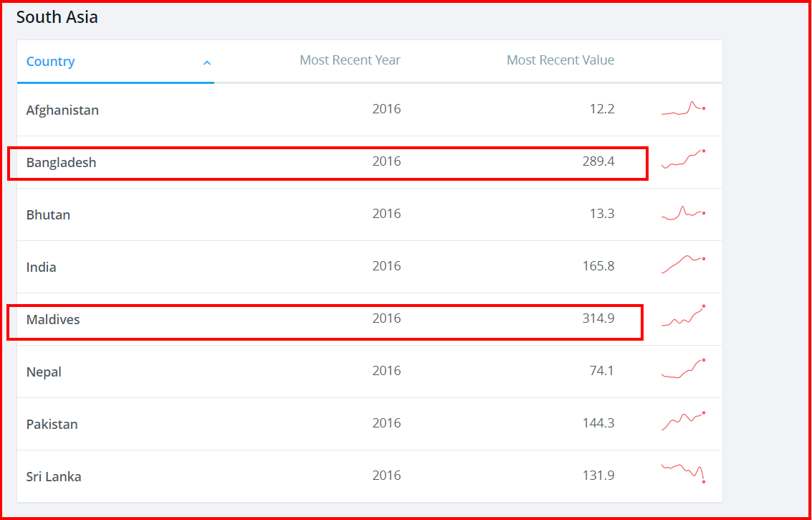Open Pakistan's sparkline chart

683,421
